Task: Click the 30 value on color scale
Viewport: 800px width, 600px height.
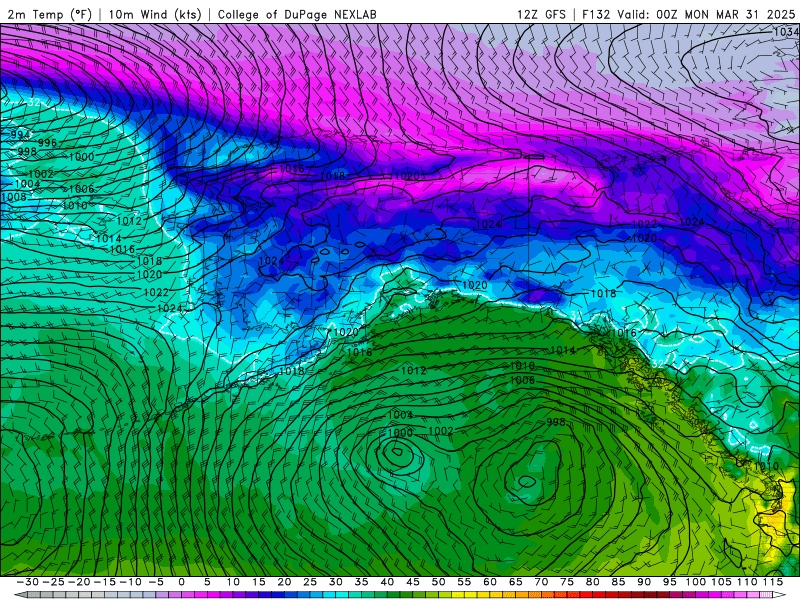Action: 336,582
